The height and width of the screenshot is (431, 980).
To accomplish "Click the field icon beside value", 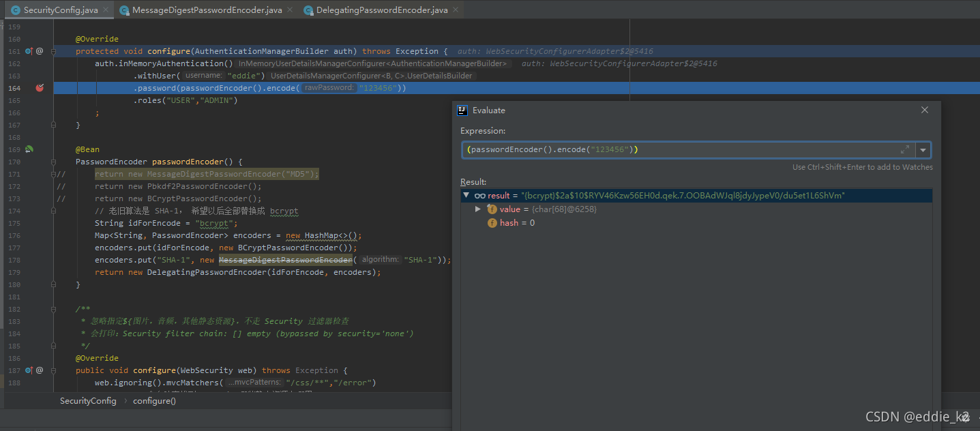I will pos(492,209).
